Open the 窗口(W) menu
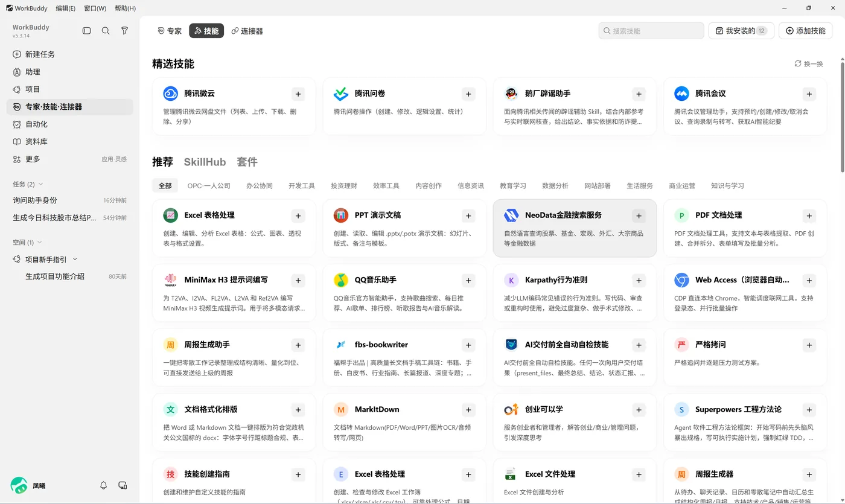The width and height of the screenshot is (845, 504). point(95,8)
